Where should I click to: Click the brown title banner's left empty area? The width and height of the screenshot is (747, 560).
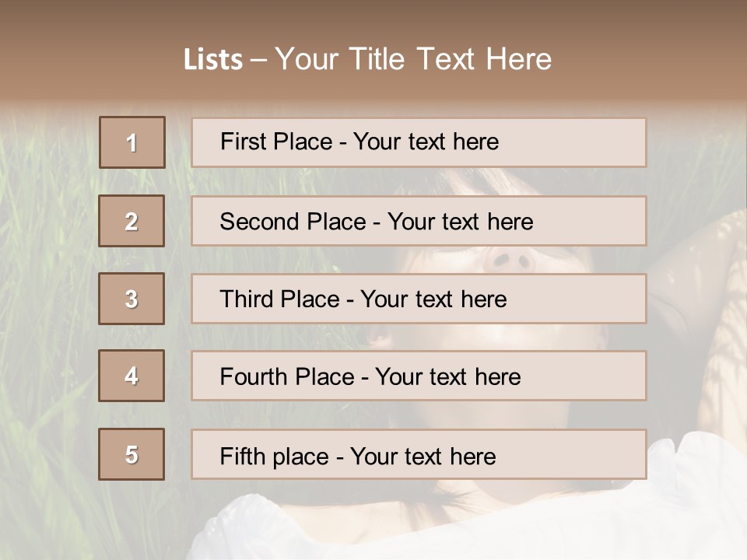78,54
